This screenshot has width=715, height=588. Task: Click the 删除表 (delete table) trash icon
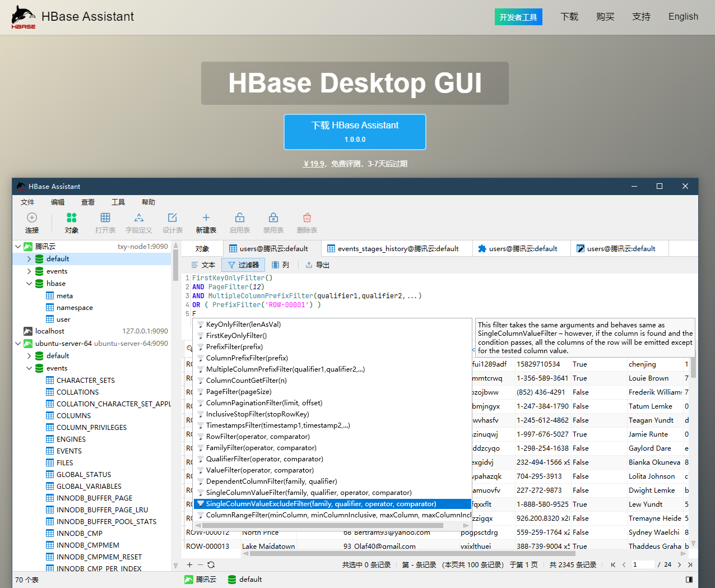pos(307,217)
